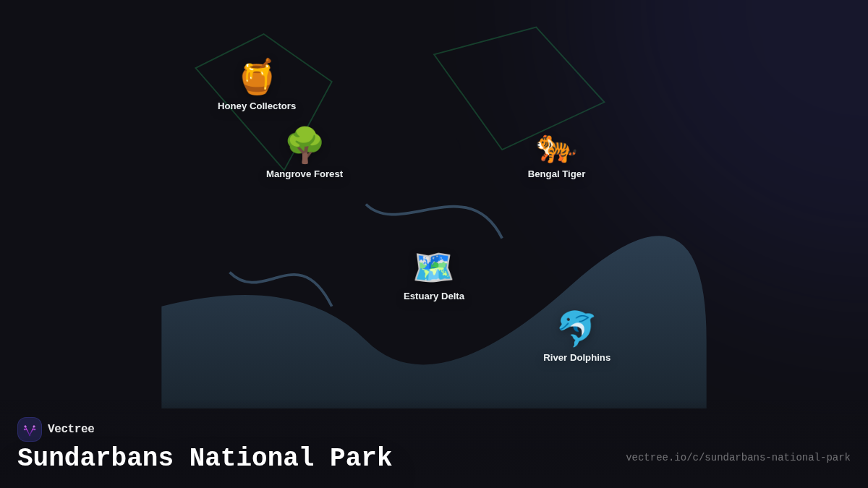The width and height of the screenshot is (868, 488).
Task: Click the Sundarbans National Park title
Action: (205, 458)
